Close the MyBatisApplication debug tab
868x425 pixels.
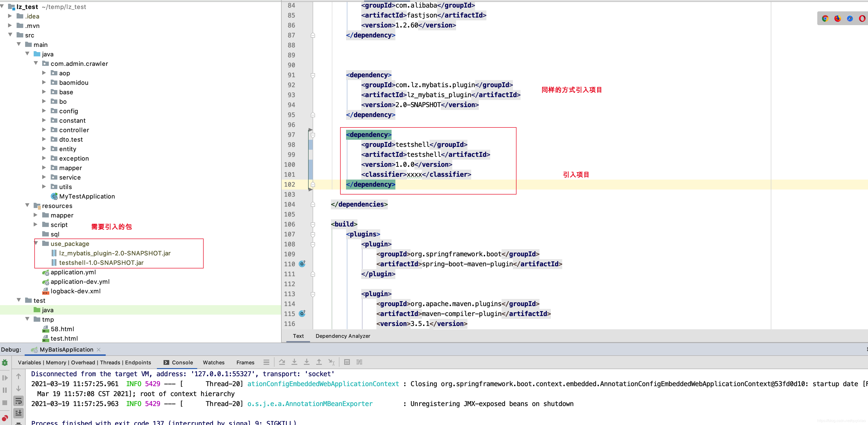99,350
